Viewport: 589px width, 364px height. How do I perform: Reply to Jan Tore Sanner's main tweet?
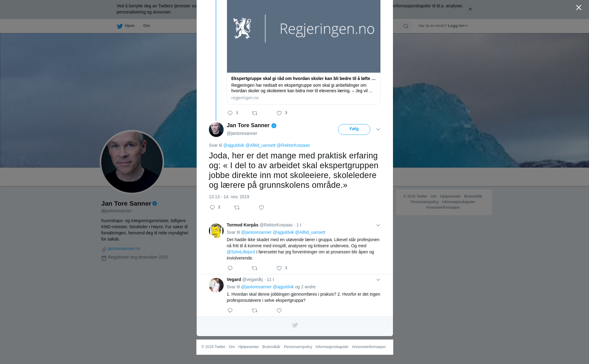coord(212,208)
